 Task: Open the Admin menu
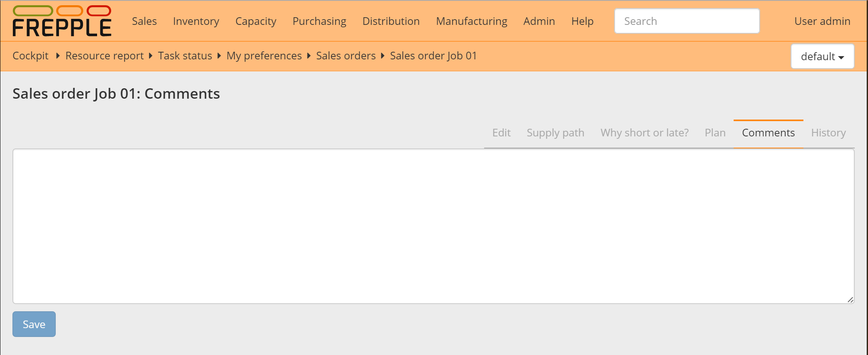click(x=539, y=21)
